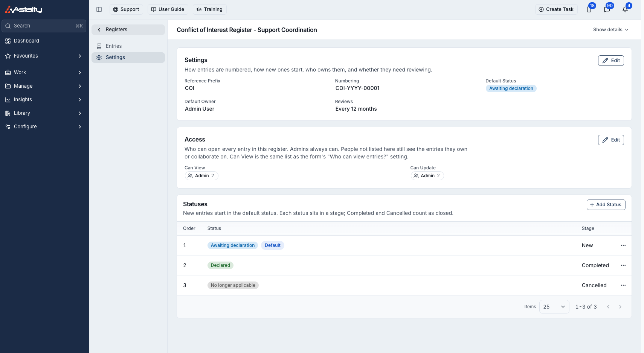Open the Training link

tap(210, 9)
